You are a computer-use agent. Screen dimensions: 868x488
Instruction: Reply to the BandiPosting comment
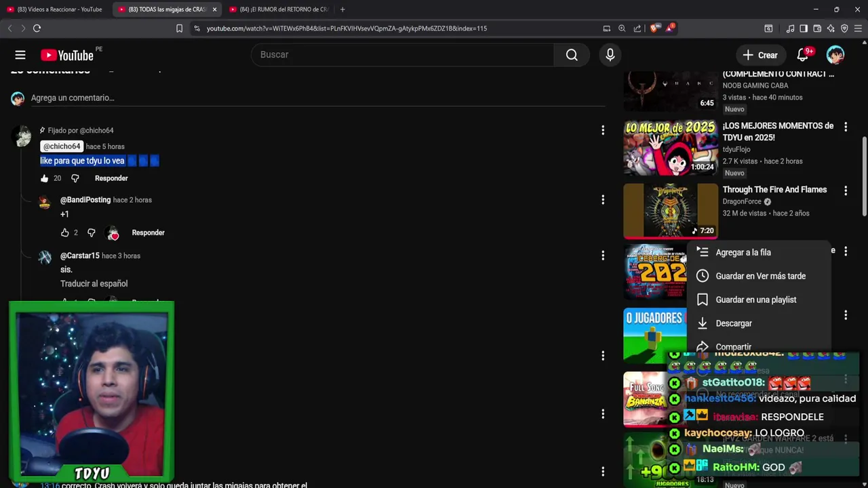(148, 232)
